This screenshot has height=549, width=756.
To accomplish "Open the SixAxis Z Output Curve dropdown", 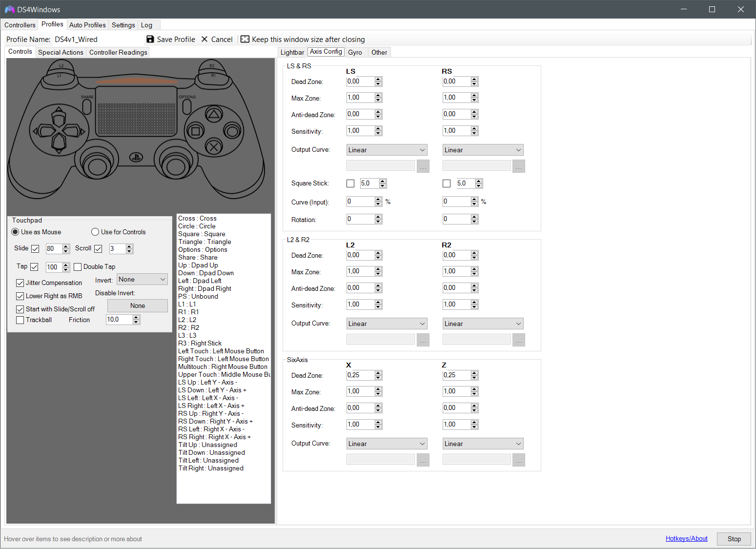I will 483,444.
